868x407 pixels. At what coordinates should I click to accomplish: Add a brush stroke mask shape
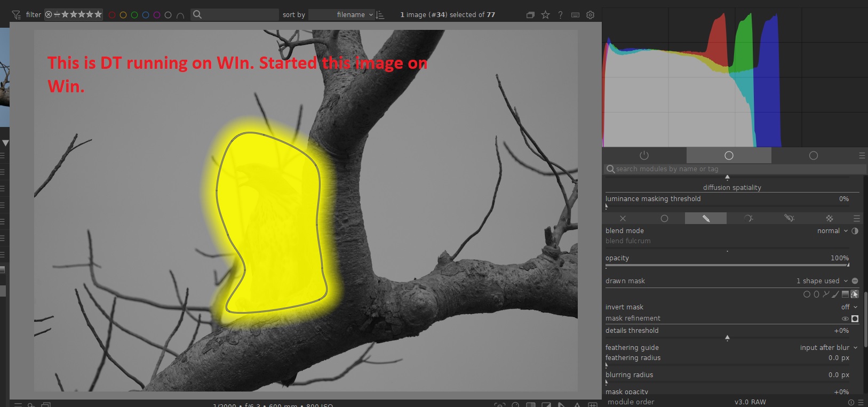pos(835,294)
